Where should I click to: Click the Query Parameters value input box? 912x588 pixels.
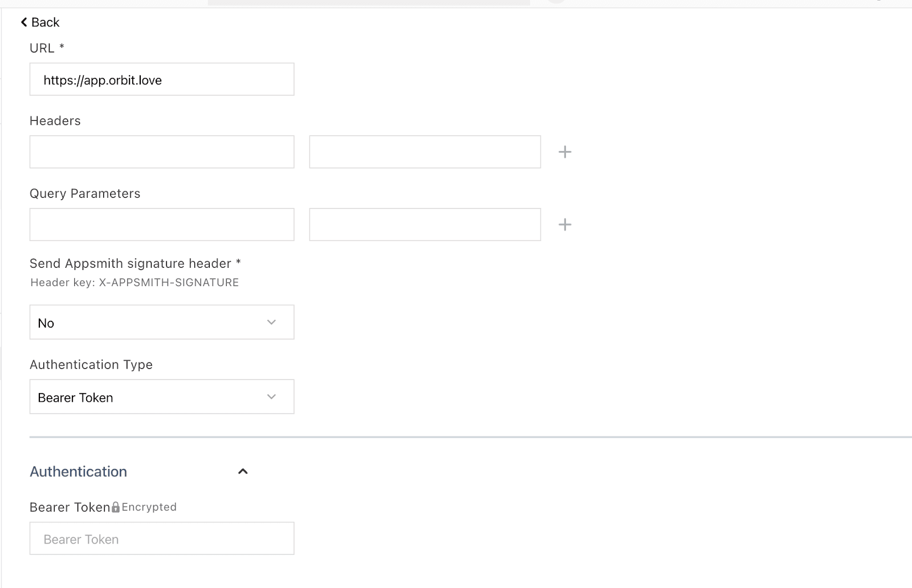click(425, 224)
